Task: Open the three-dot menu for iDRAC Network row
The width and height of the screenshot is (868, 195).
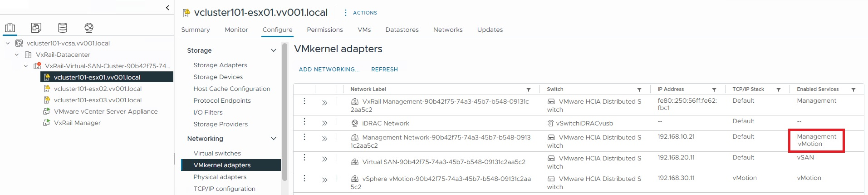Action: tap(304, 121)
